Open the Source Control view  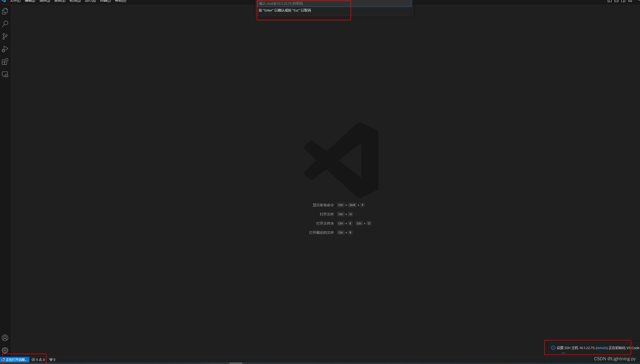[x=5, y=36]
